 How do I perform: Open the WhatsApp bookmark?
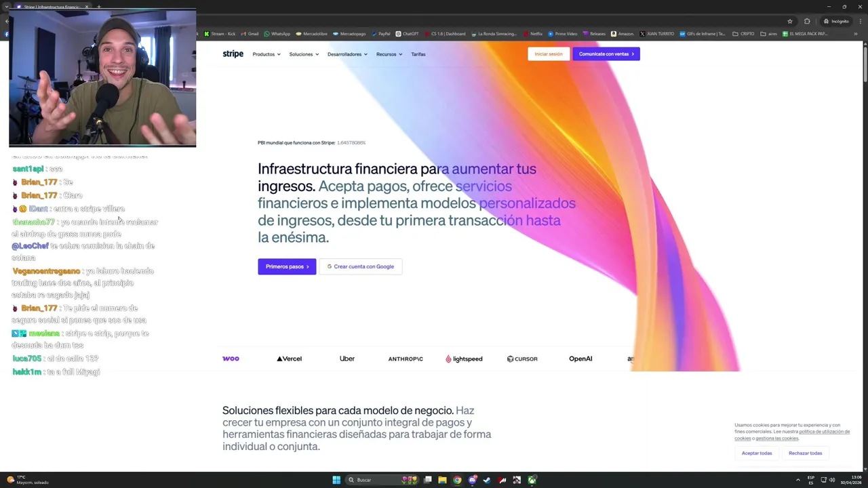(x=277, y=33)
